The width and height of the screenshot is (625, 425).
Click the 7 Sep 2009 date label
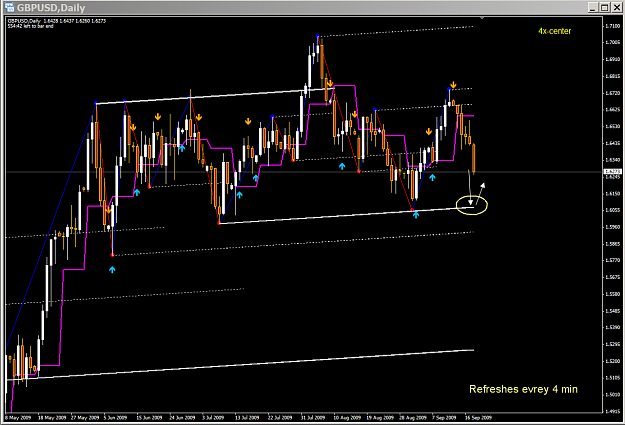(x=444, y=418)
